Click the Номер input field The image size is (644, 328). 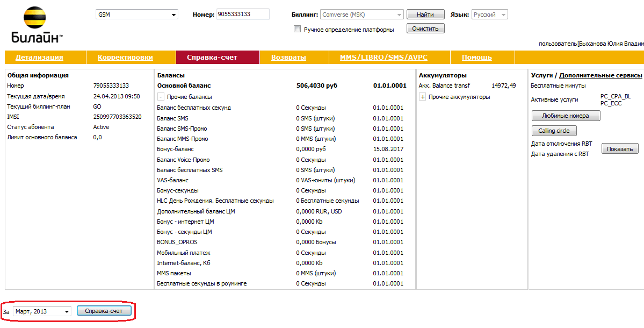pyautogui.click(x=243, y=14)
